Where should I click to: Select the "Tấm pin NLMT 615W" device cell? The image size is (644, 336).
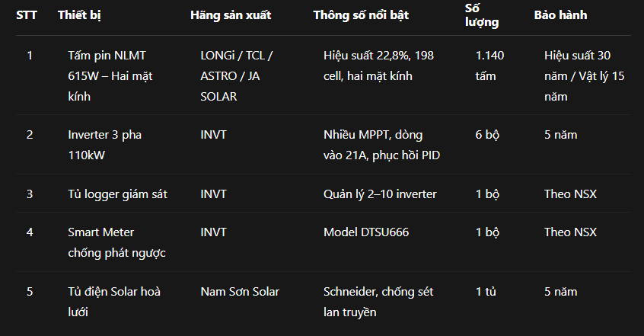pos(107,76)
